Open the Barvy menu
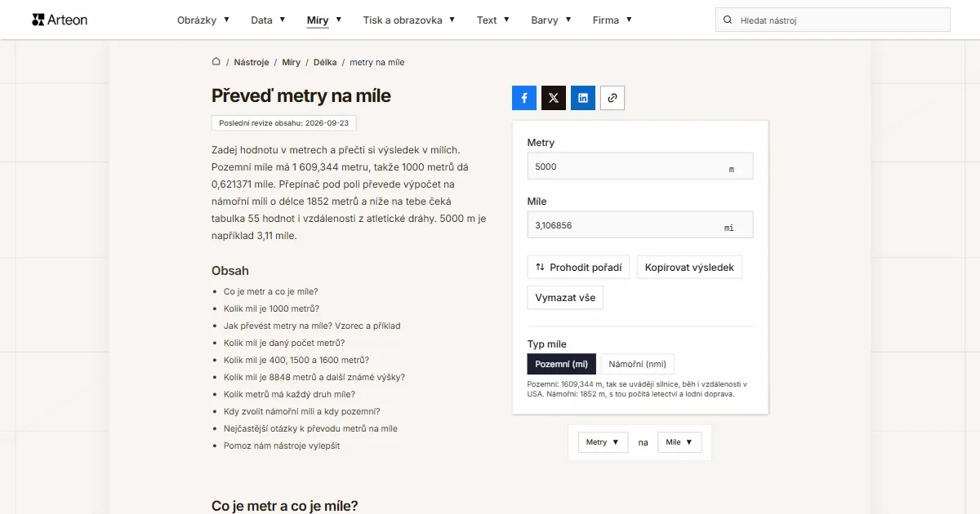The width and height of the screenshot is (980, 514). point(551,20)
